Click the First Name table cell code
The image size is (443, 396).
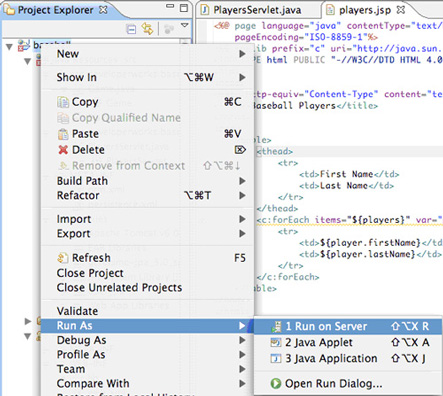(x=349, y=174)
